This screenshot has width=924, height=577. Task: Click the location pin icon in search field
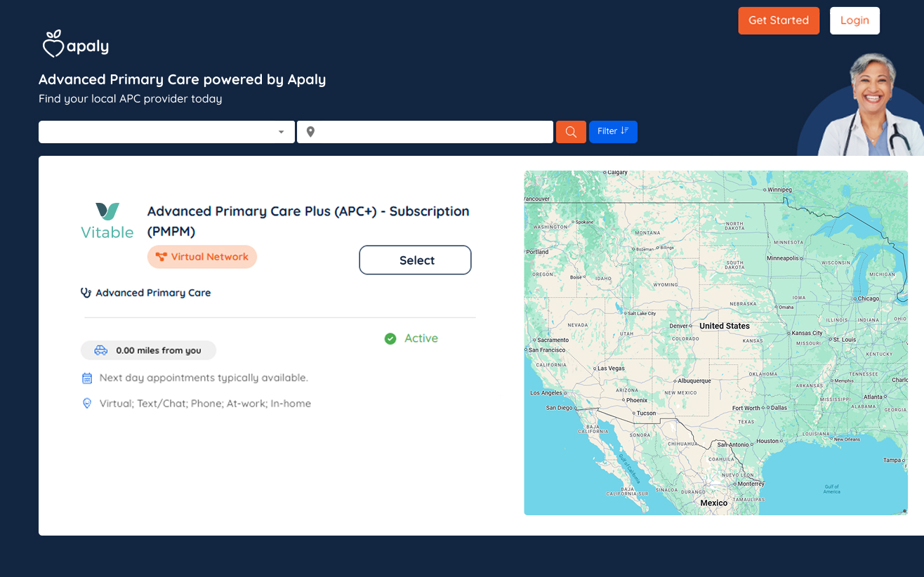[x=310, y=132]
